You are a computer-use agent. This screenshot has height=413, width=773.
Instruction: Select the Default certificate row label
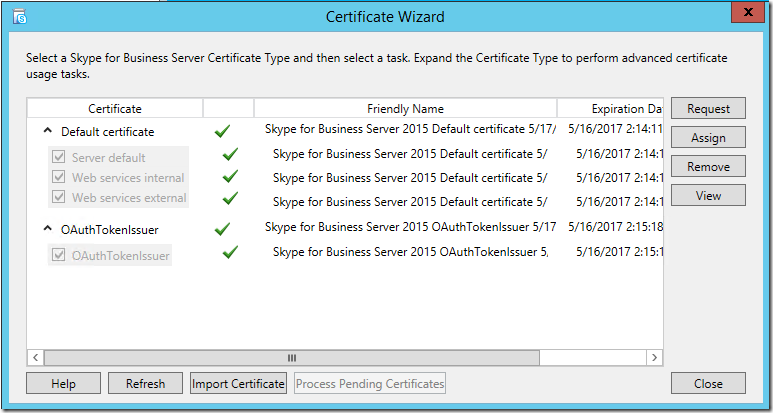107,132
